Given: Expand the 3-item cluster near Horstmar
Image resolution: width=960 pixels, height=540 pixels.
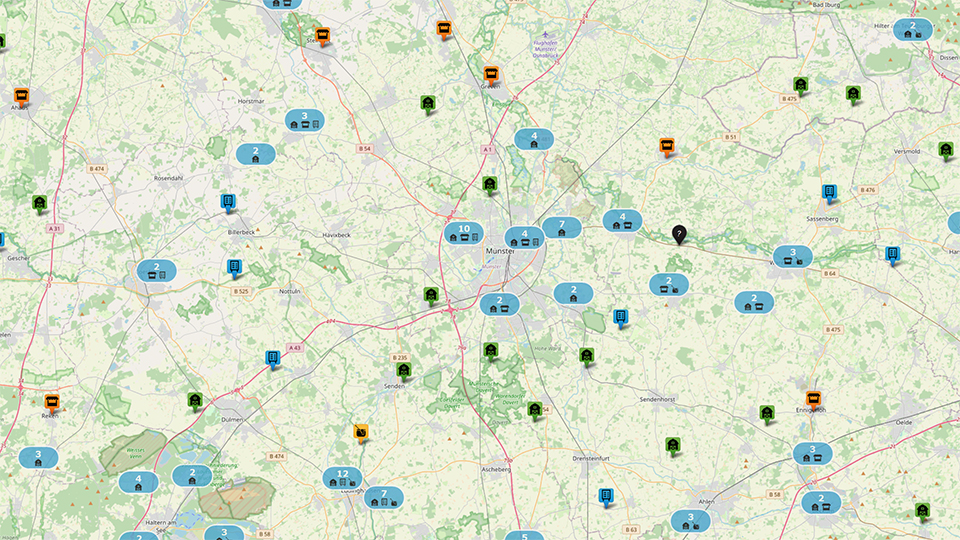Looking at the screenshot, I should tap(304, 120).
